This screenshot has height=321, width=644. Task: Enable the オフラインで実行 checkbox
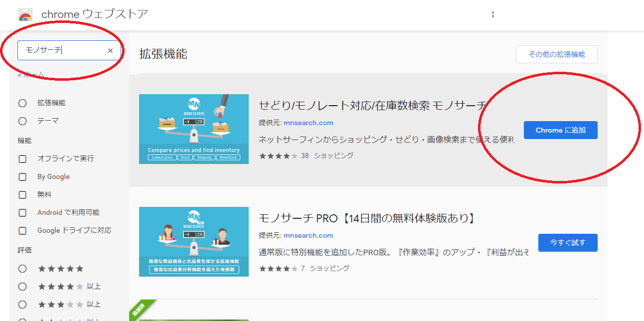click(22, 159)
